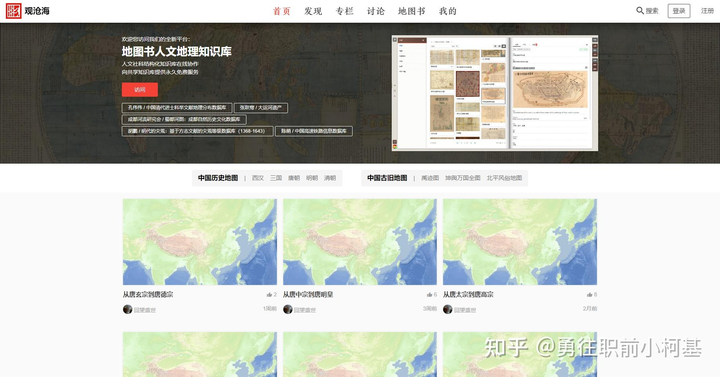Like the 从唐玄宗到唐德宗 map card
720x377 pixels.
click(271, 295)
